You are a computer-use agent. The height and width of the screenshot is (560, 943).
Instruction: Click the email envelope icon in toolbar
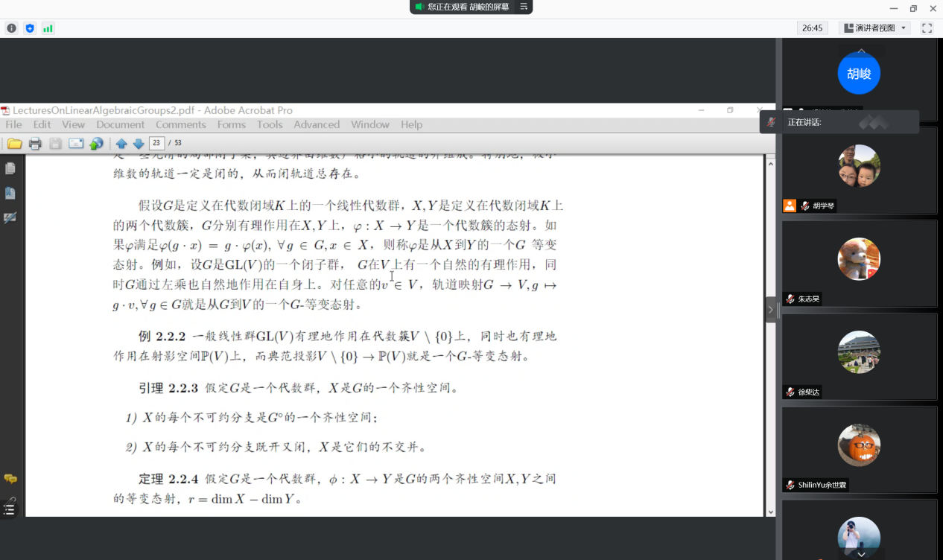76,144
